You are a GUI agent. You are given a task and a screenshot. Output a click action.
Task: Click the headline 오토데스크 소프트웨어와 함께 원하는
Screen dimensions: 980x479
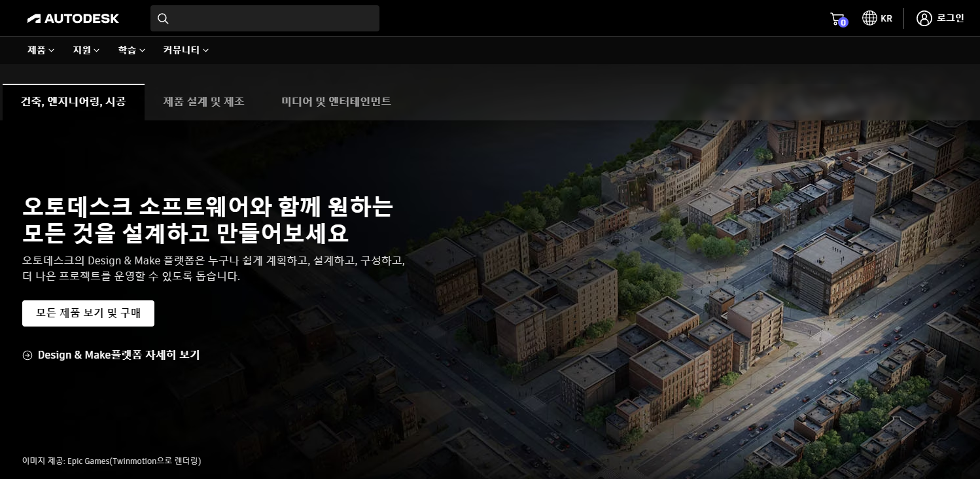[208, 207]
